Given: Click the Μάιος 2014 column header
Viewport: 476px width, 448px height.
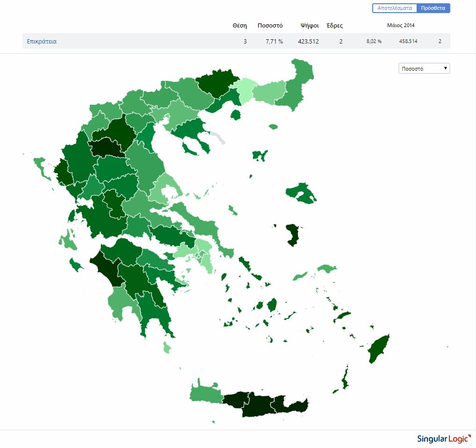Looking at the screenshot, I should click(401, 25).
